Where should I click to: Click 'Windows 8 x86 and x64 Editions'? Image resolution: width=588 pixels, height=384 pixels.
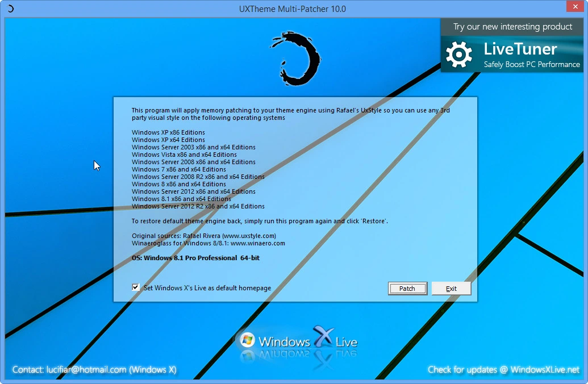click(x=179, y=184)
